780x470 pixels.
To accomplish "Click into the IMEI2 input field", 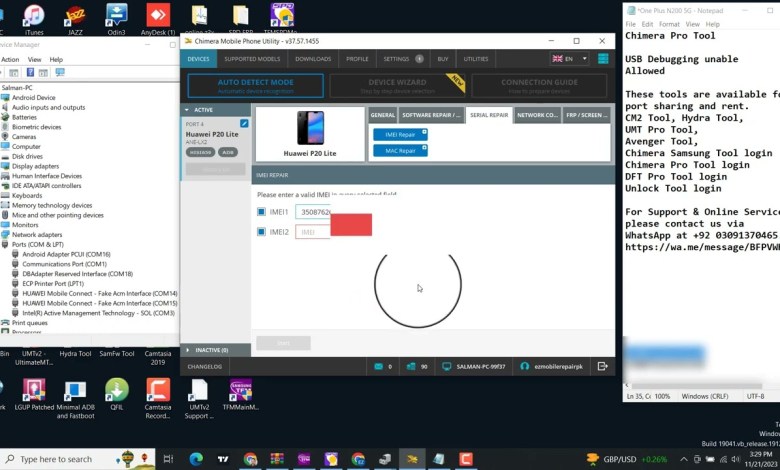I will click(313, 232).
